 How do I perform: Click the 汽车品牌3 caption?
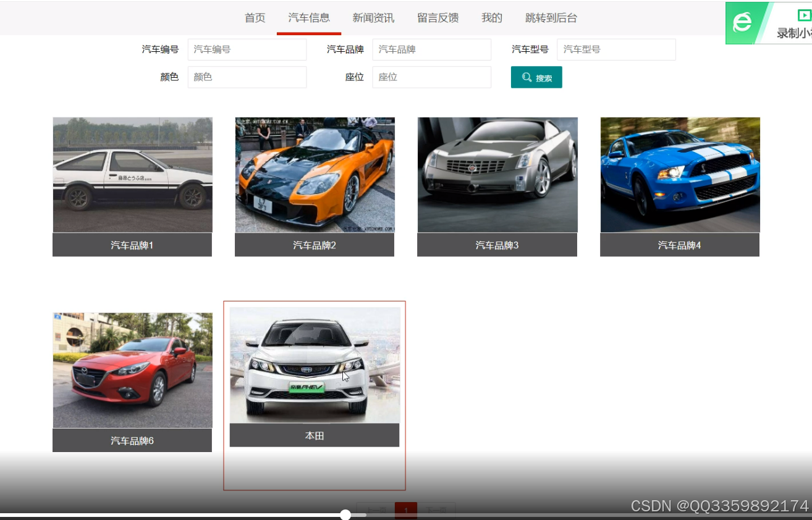point(497,245)
